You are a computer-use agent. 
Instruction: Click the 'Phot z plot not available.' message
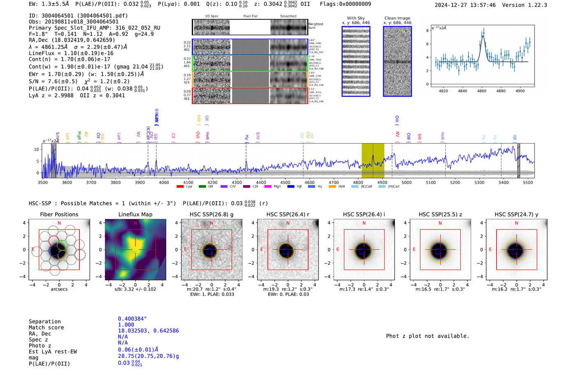pos(427,336)
